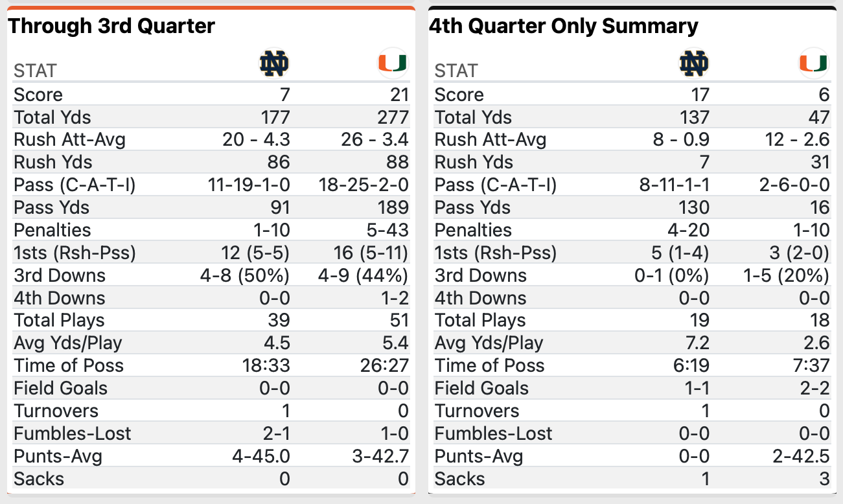
Task: Click the 4-45.0 punts average value
Action: pyautogui.click(x=261, y=456)
